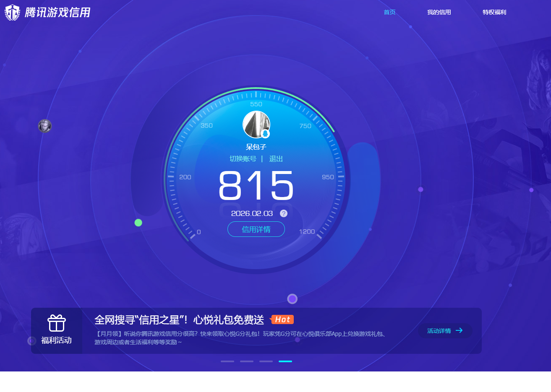
Task: Select the third carousel slide indicator
Action: tap(266, 361)
